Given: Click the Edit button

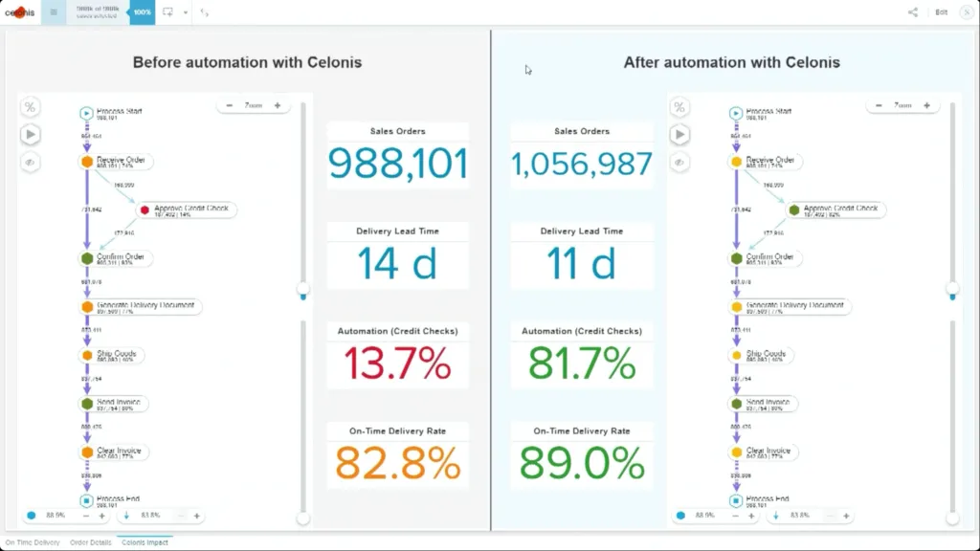Looking at the screenshot, I should [x=942, y=12].
